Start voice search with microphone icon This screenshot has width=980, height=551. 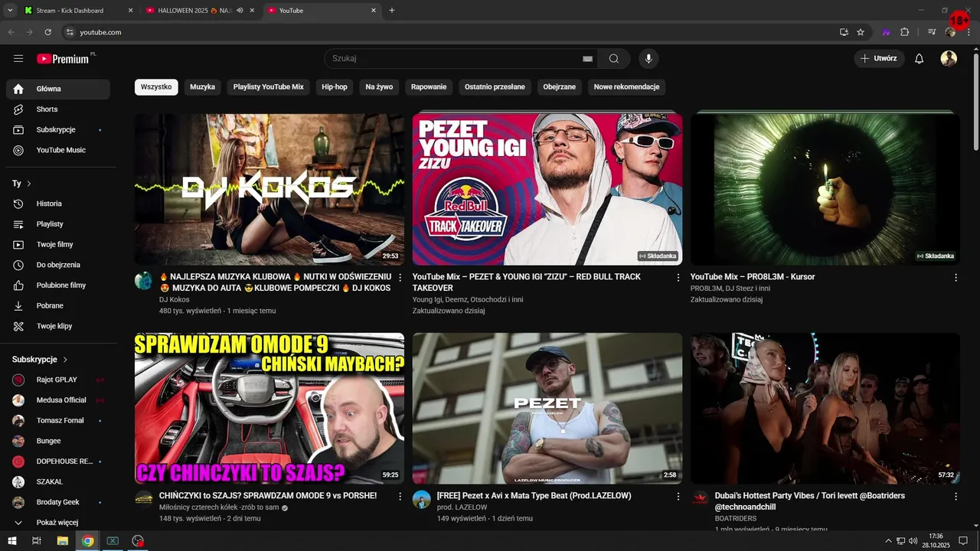(x=648, y=59)
